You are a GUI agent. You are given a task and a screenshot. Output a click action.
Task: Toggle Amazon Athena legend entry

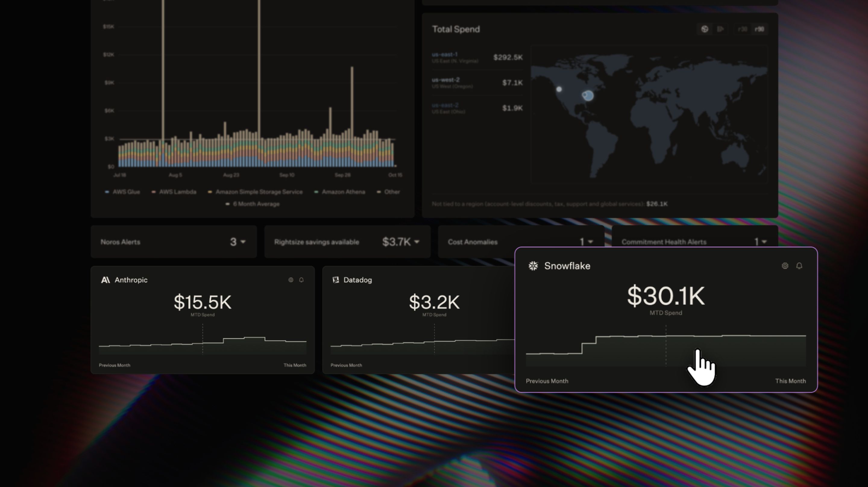click(x=339, y=192)
